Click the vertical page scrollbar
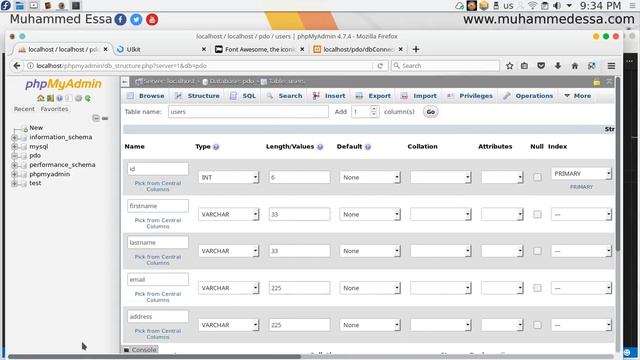 coord(618,163)
